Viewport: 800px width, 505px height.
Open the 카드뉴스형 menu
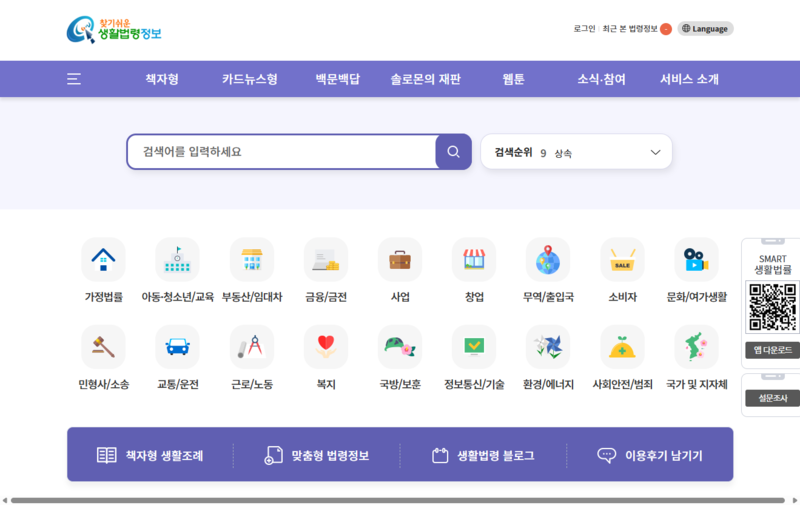pyautogui.click(x=249, y=79)
